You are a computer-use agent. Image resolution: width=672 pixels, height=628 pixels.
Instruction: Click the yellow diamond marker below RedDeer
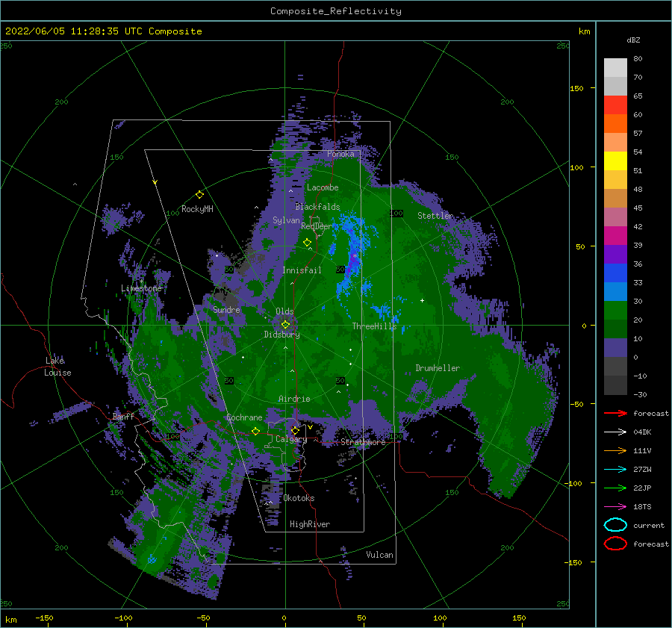click(x=307, y=243)
